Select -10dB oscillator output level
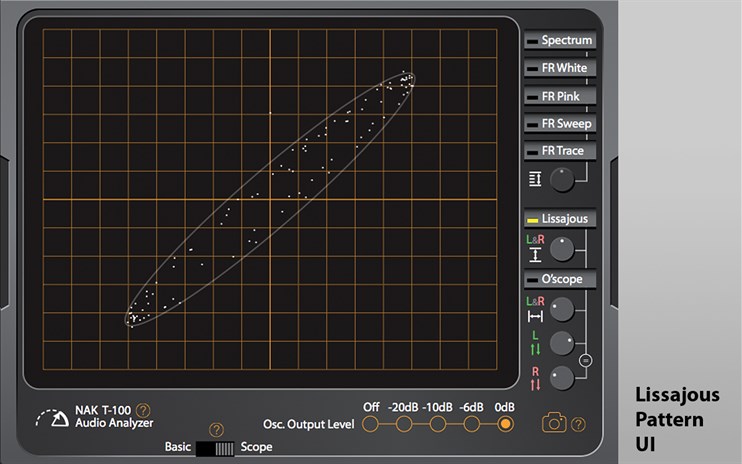Image resolution: width=742 pixels, height=464 pixels. [x=438, y=424]
